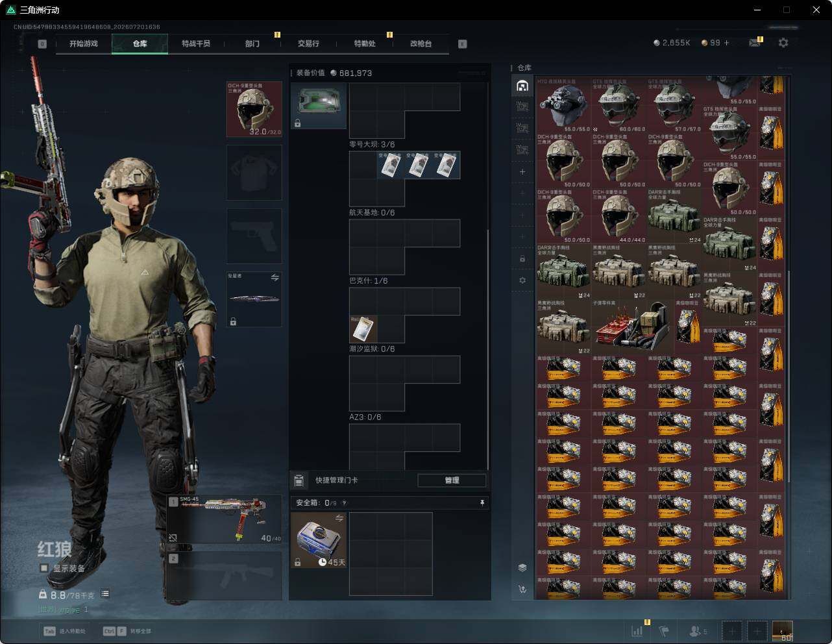Add a new warehouse expansion with plus
Image resolution: width=832 pixels, height=644 pixels.
point(522,172)
